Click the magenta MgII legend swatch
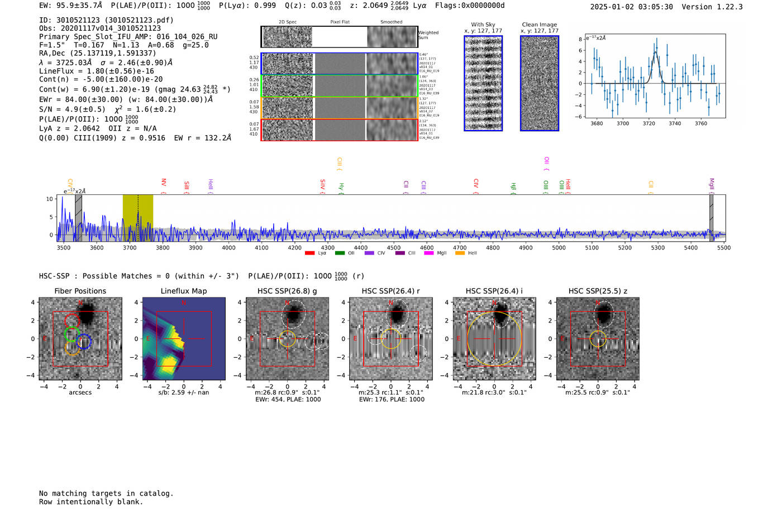 (429, 253)
